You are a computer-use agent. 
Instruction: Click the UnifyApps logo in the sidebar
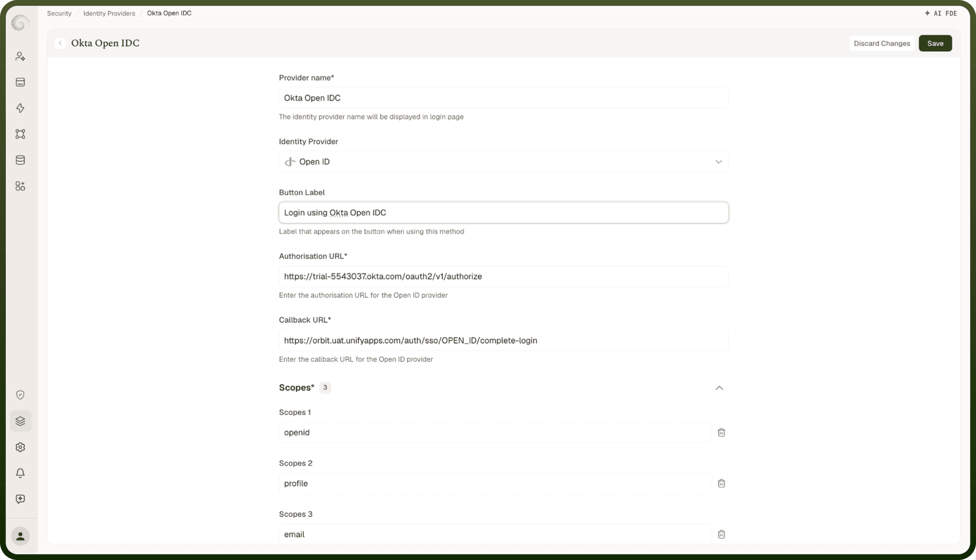tap(20, 23)
